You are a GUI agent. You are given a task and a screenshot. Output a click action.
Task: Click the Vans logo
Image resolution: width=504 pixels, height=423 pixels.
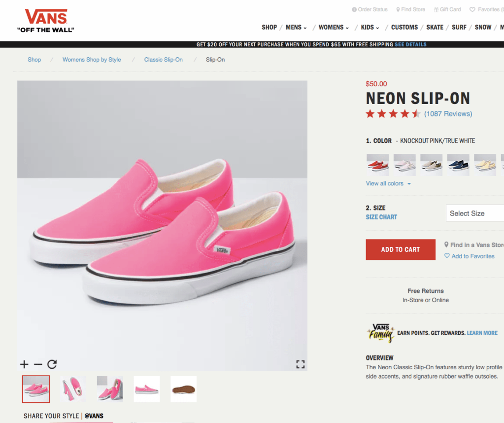point(45,21)
